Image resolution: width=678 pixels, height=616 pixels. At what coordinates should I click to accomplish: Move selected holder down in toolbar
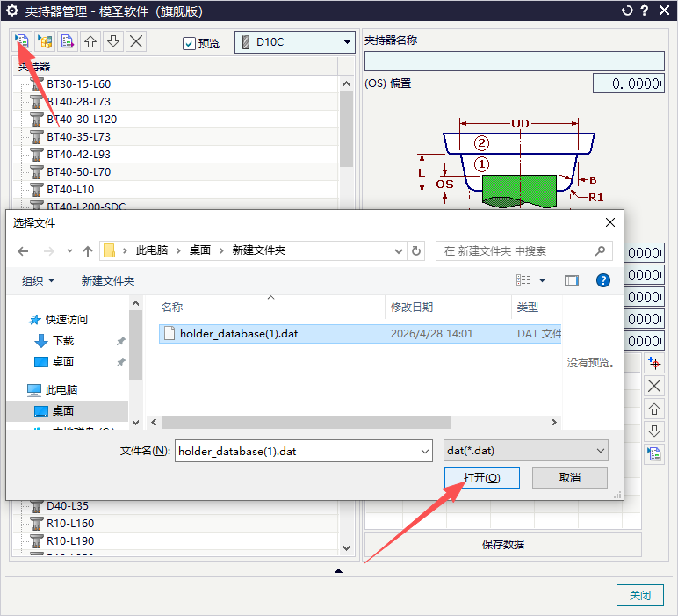click(x=113, y=41)
